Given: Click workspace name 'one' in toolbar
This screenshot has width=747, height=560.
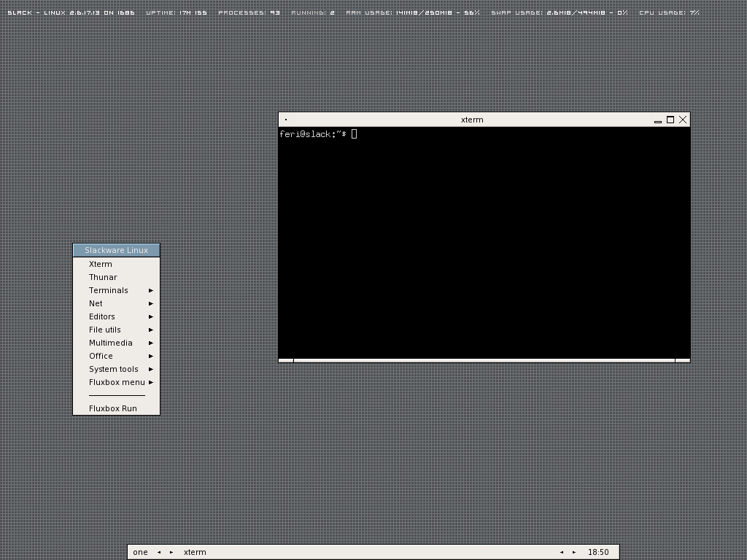Looking at the screenshot, I should coord(140,553).
